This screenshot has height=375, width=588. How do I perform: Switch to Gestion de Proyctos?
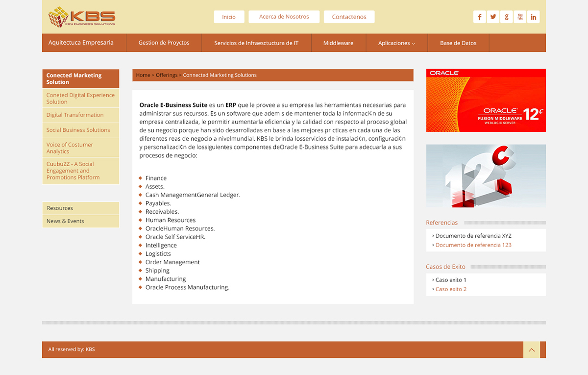[x=164, y=43]
